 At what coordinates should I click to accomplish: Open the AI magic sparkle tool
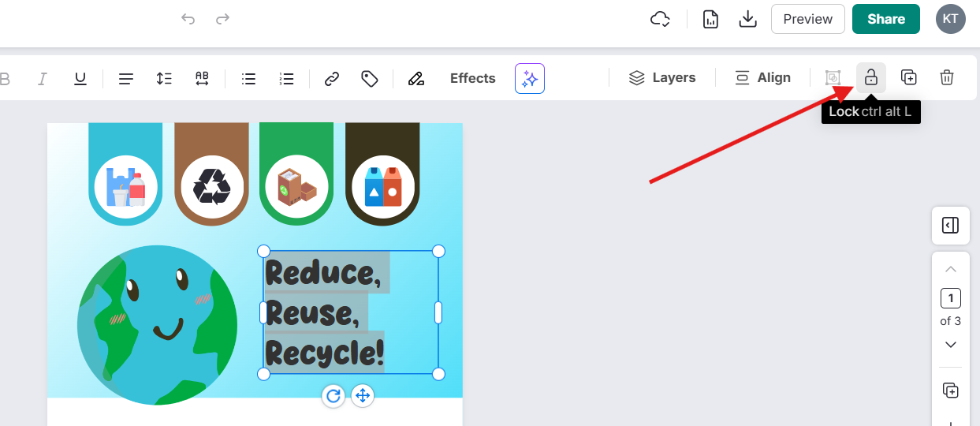[530, 78]
